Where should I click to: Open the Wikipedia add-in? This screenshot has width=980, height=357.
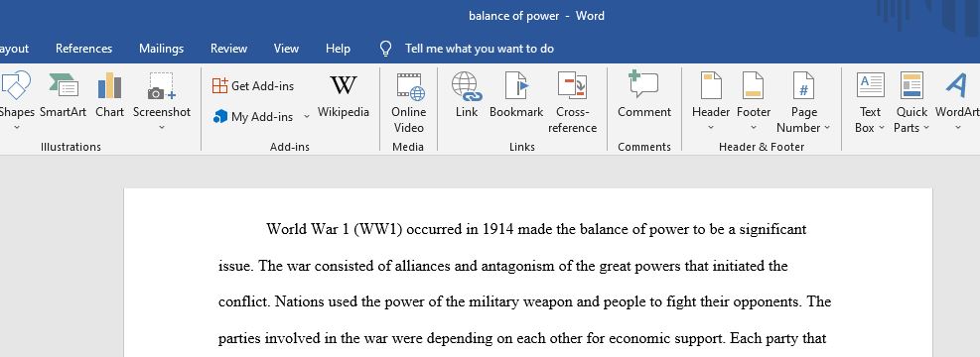[x=344, y=95]
